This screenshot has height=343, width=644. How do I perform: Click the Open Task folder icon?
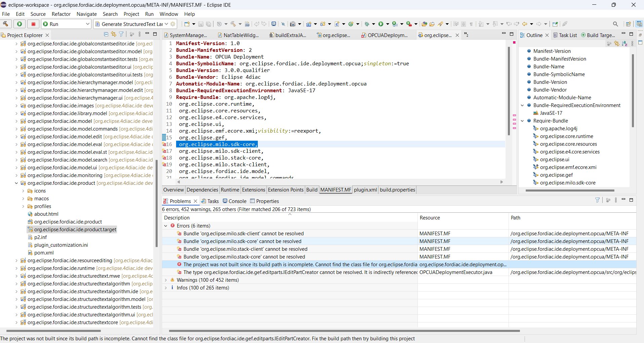pyautogui.click(x=432, y=24)
